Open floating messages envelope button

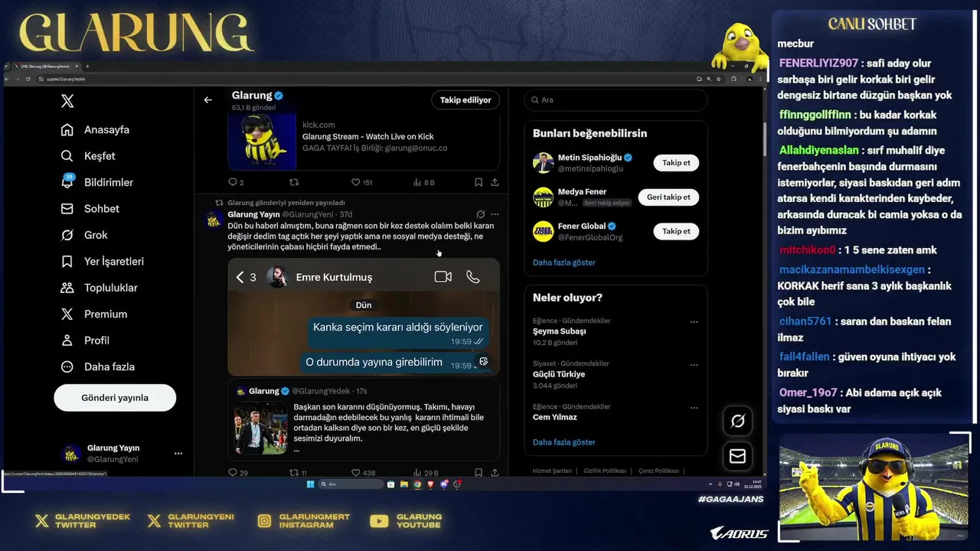[738, 456]
